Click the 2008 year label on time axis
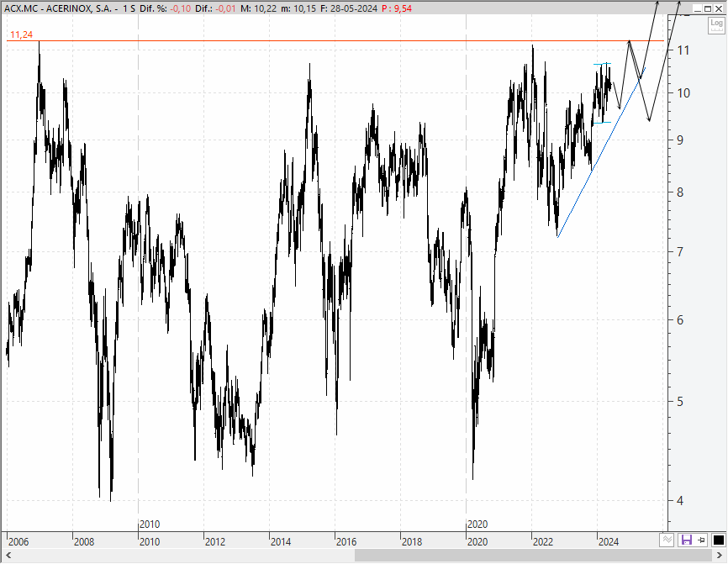728x564 pixels. pyautogui.click(x=84, y=541)
